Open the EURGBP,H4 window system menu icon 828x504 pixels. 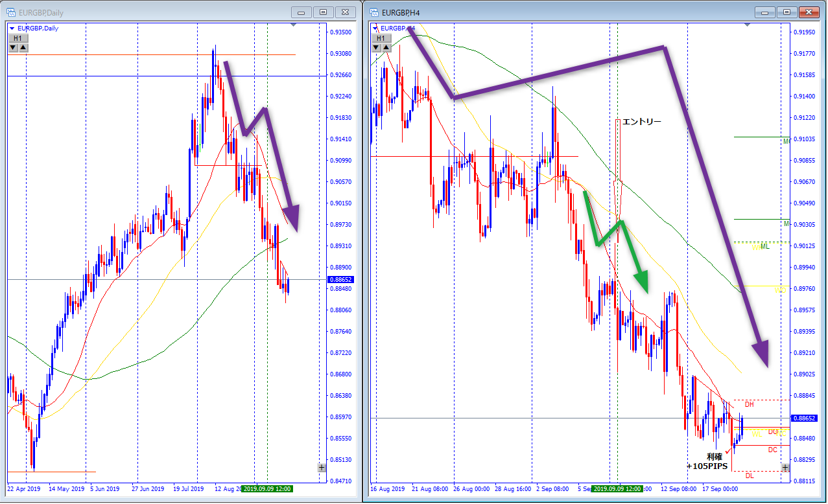point(374,12)
